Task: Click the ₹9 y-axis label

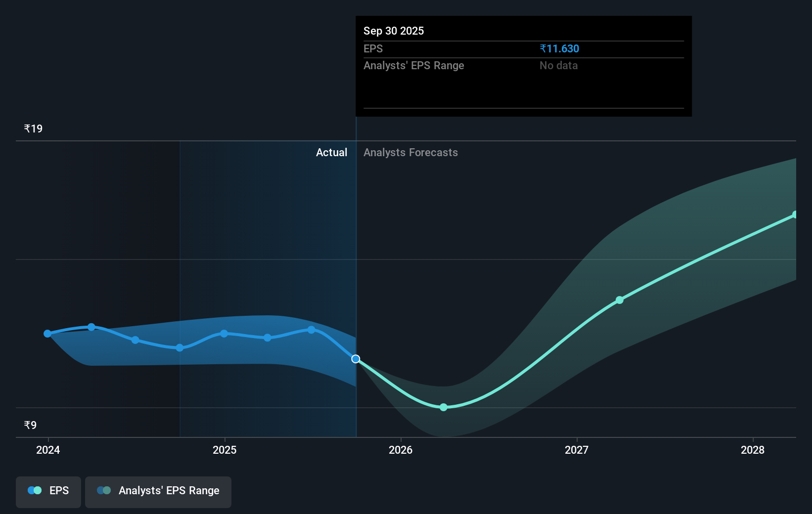Action: click(30, 425)
